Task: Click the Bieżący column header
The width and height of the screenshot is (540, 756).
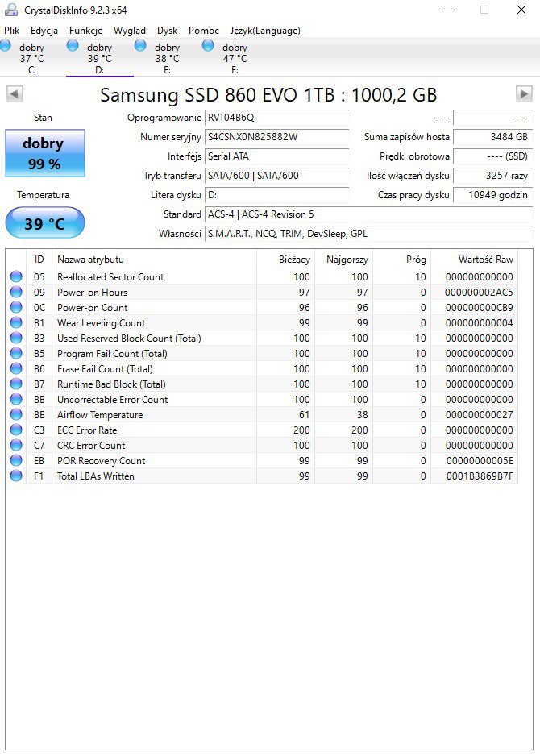Action: click(286, 260)
